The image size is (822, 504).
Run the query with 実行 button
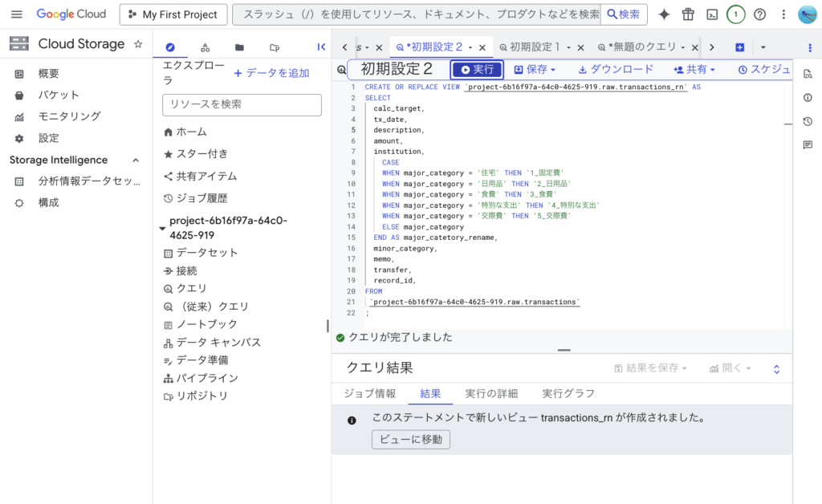477,70
